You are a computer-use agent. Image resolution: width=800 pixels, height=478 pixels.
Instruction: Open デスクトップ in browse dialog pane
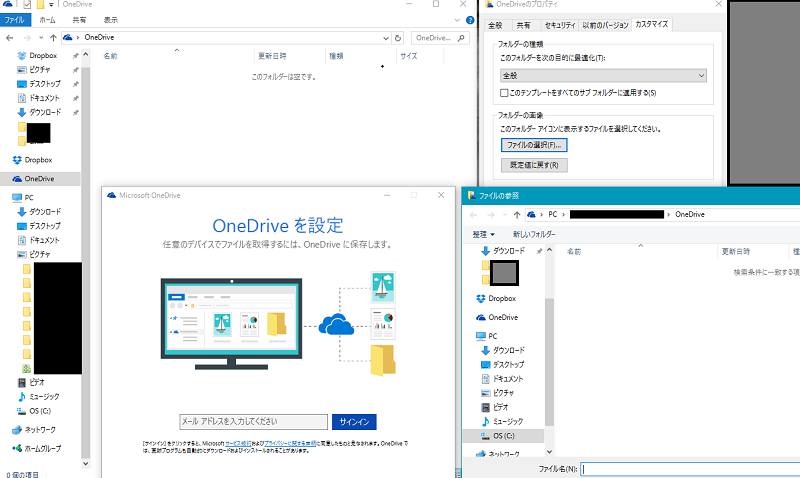pos(508,365)
